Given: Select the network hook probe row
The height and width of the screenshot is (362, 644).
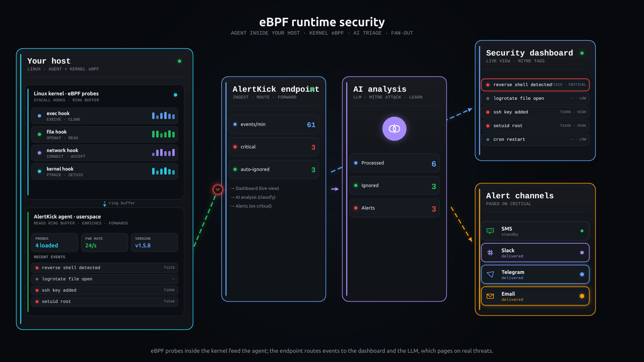Looking at the screenshot, I should (105, 153).
